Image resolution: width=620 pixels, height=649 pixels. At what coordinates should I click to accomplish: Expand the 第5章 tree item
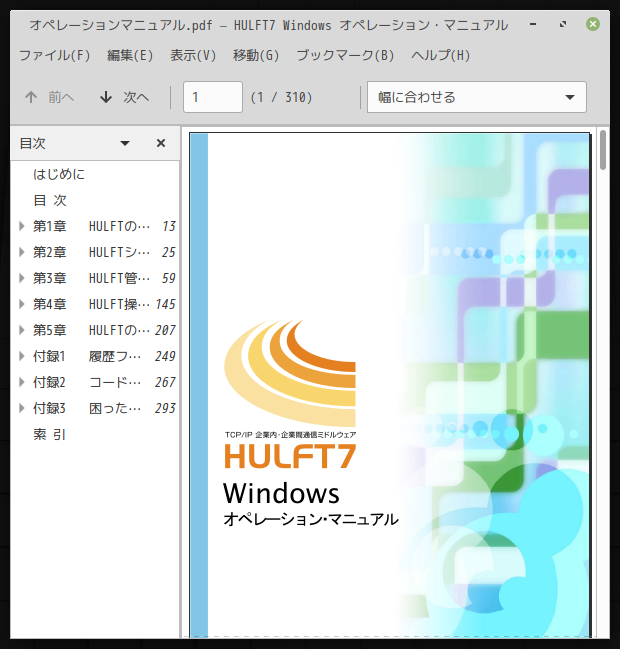pos(22,330)
